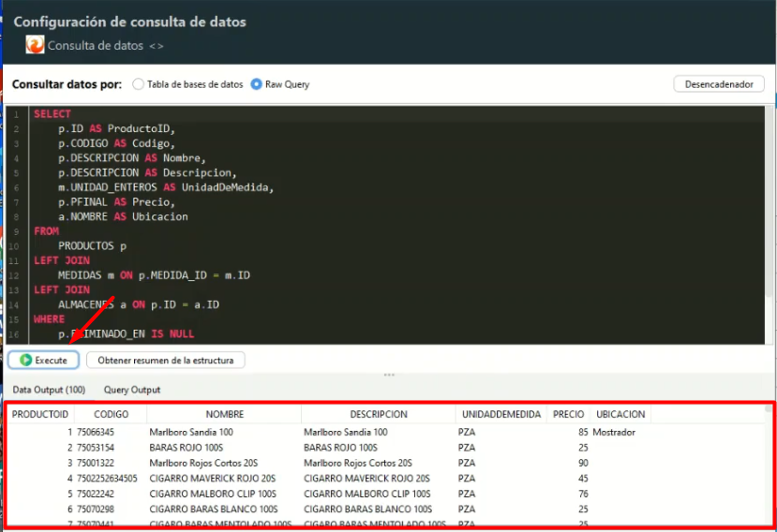Switch to the Query Output tab

(132, 390)
